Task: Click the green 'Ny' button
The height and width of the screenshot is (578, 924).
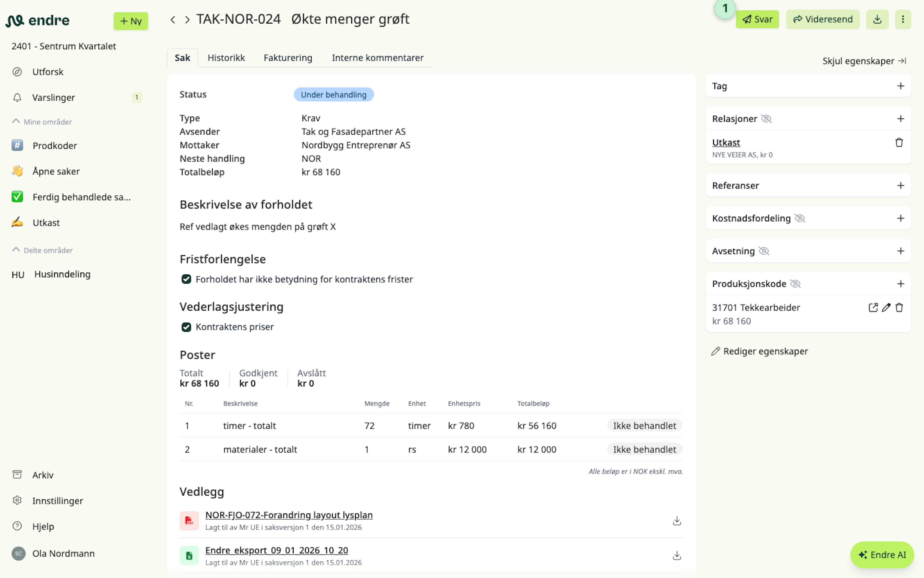Action: (131, 21)
